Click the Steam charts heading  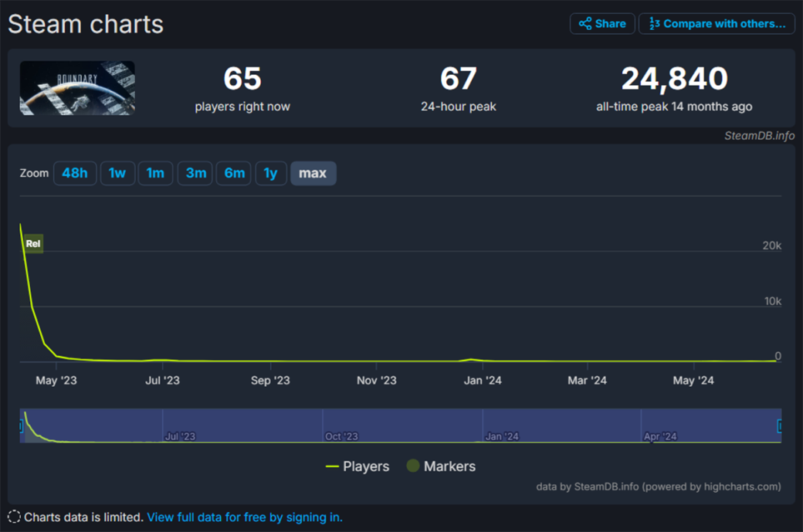pyautogui.click(x=86, y=24)
